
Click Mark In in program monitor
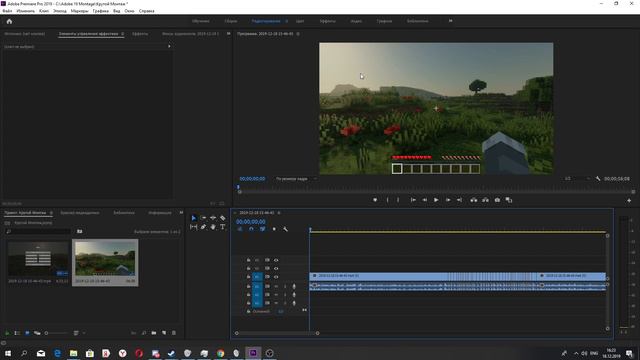click(387, 200)
